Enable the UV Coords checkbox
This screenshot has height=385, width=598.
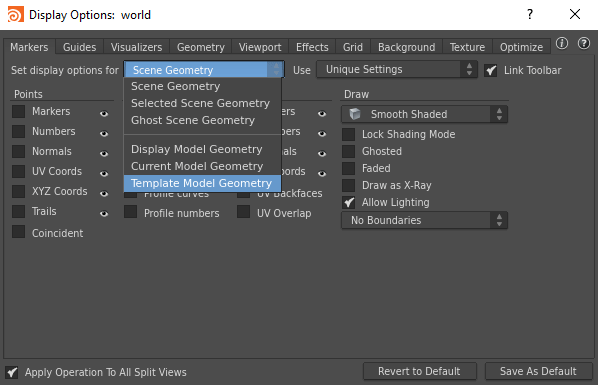tap(18, 171)
